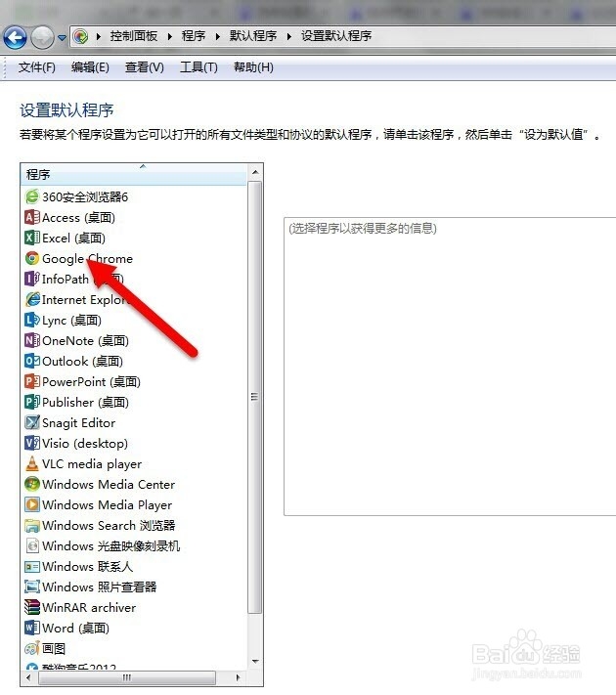Expand the breadcrumb arrow after 程序
Screen dimensions: 616x695
pos(217,36)
